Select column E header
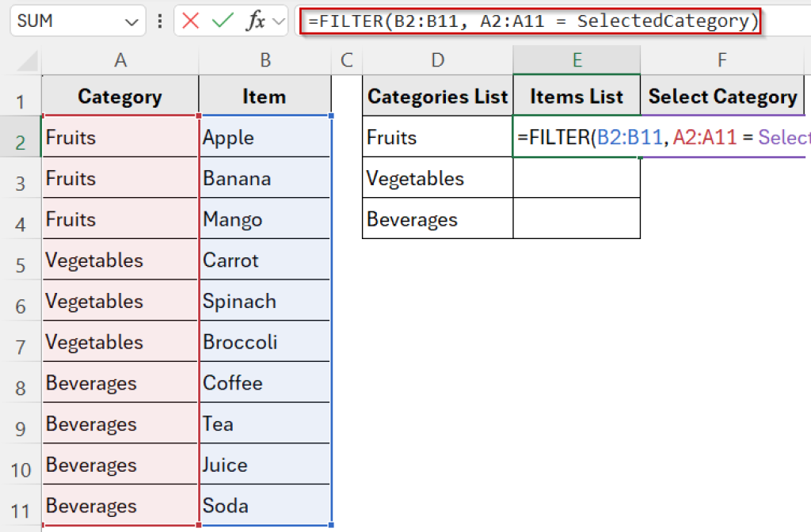Viewport: 811px width, 532px height. click(x=576, y=60)
